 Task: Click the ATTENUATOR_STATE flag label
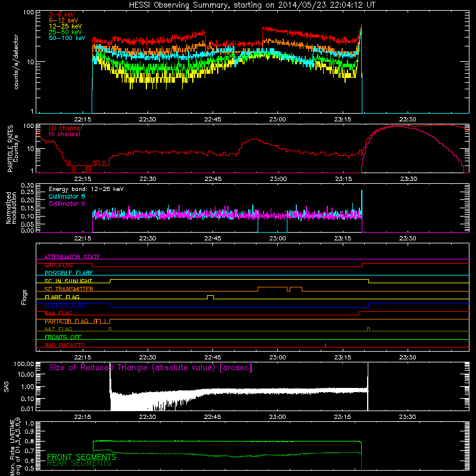coord(72,257)
